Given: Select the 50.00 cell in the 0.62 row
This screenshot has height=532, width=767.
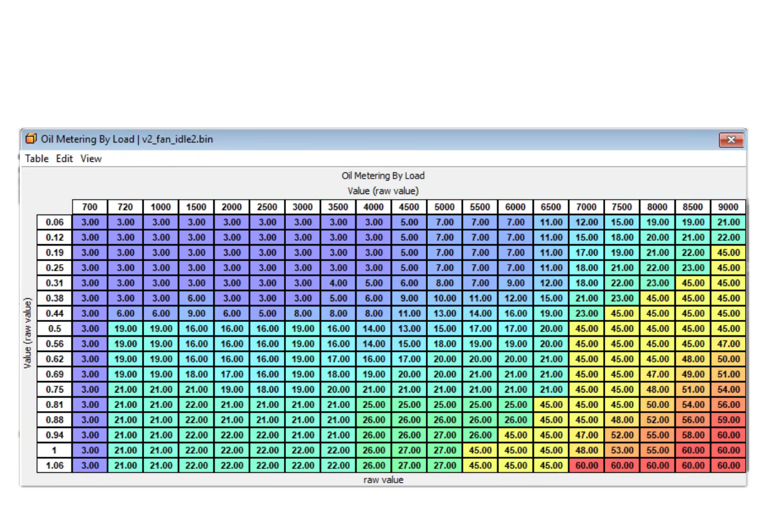Looking at the screenshot, I should click(x=728, y=359).
